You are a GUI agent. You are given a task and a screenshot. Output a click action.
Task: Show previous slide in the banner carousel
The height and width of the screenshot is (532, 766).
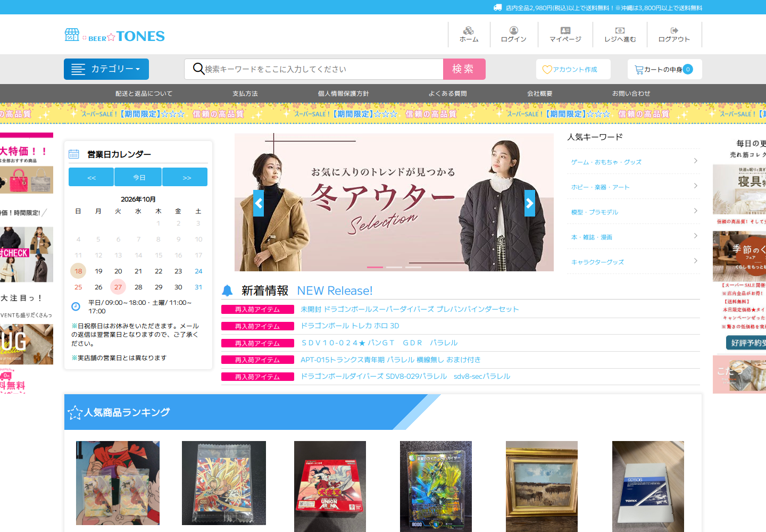(259, 203)
